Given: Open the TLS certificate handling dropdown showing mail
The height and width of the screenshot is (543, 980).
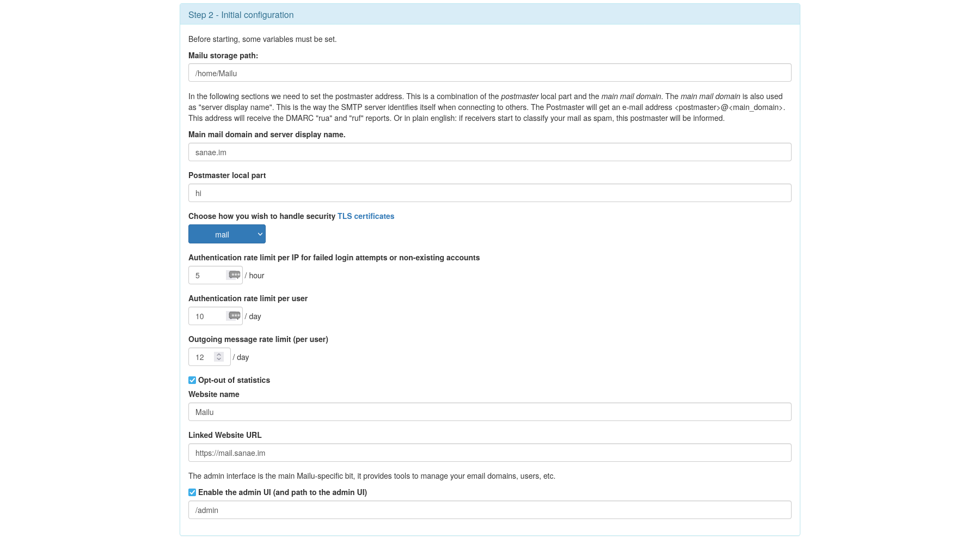Looking at the screenshot, I should click(227, 234).
